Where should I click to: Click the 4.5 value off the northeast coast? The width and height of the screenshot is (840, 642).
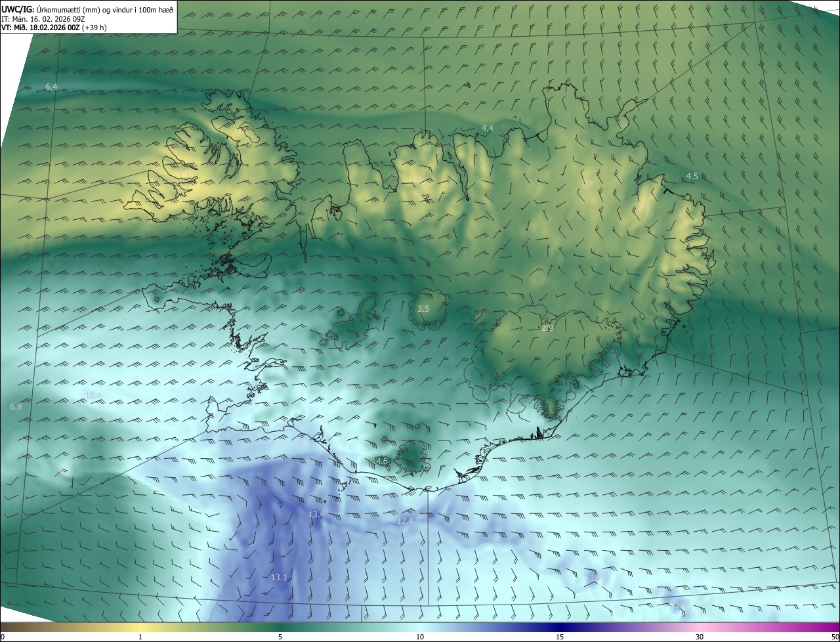click(x=692, y=176)
